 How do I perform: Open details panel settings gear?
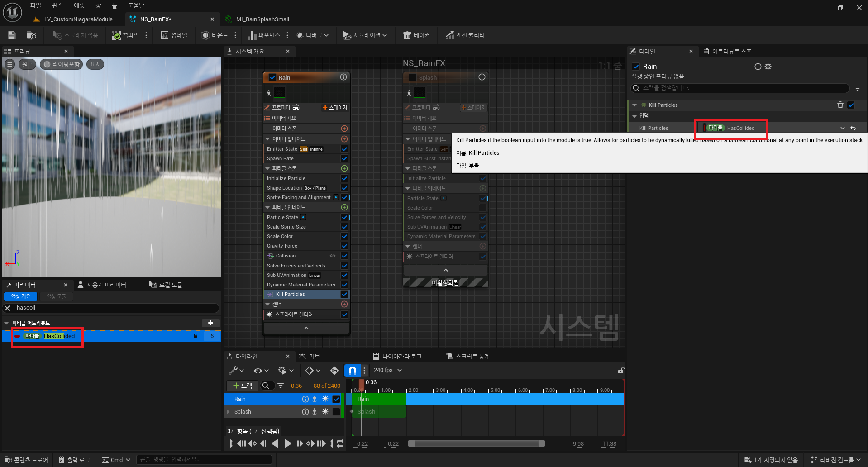click(x=768, y=67)
